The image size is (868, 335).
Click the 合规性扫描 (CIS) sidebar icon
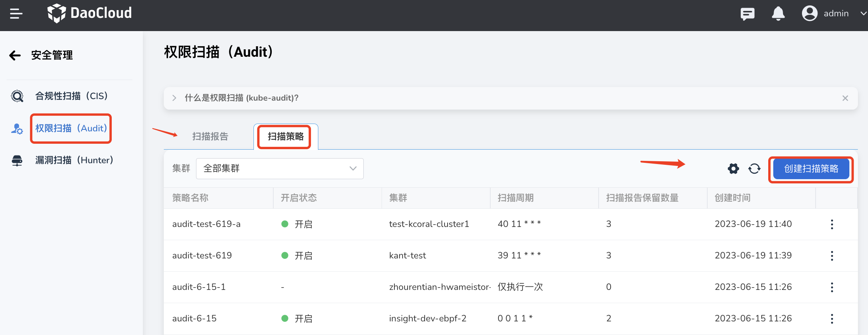tap(17, 96)
